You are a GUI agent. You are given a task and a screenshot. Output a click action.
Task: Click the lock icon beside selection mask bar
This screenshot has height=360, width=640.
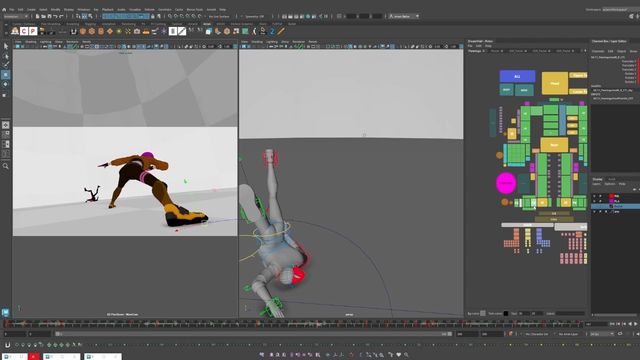click(153, 16)
